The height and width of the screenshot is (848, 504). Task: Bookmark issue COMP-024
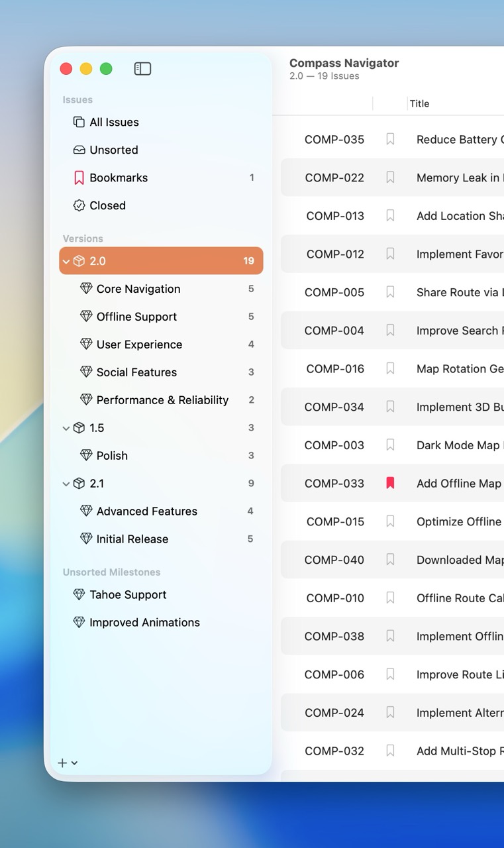390,713
